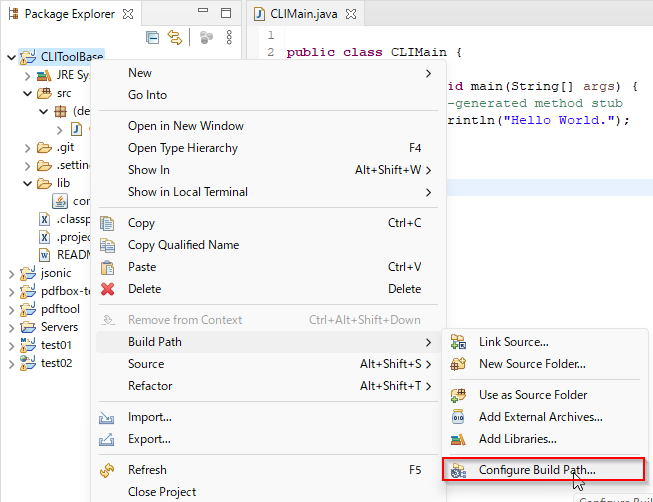Expand the test02 project node
This screenshot has width=653, height=502.
click(12, 364)
